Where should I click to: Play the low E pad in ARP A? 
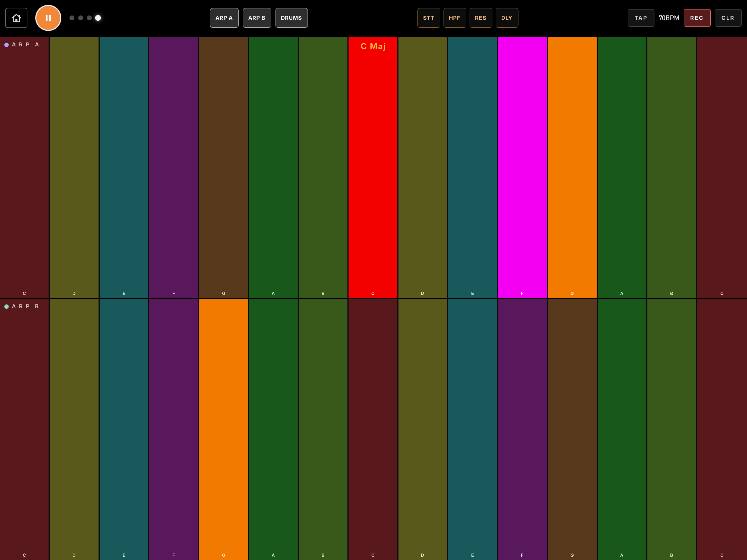pyautogui.click(x=124, y=167)
